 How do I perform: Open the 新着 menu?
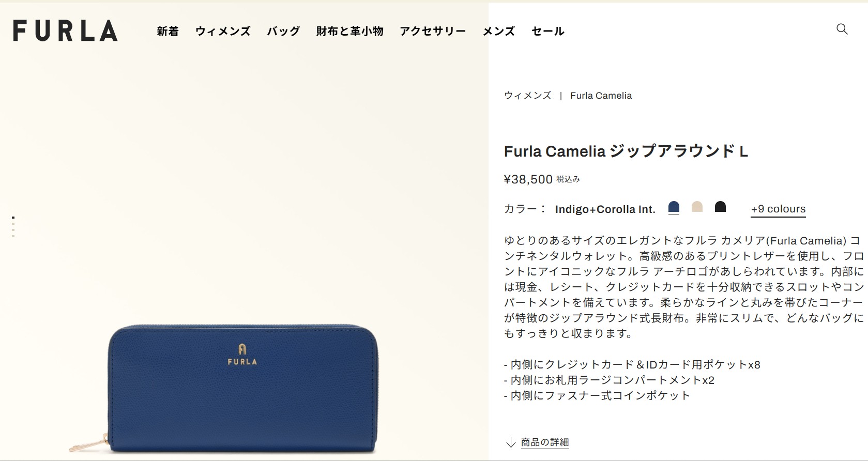[168, 31]
